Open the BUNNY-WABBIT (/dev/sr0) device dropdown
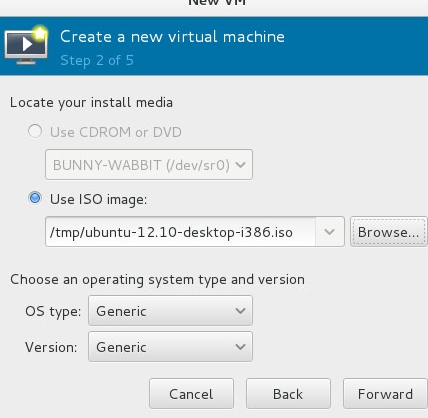Viewport: 428px width, 418px height. click(149, 165)
